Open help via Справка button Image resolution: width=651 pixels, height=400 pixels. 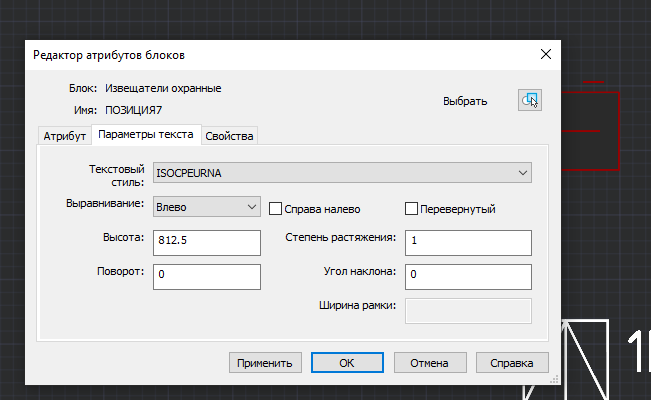pos(512,363)
